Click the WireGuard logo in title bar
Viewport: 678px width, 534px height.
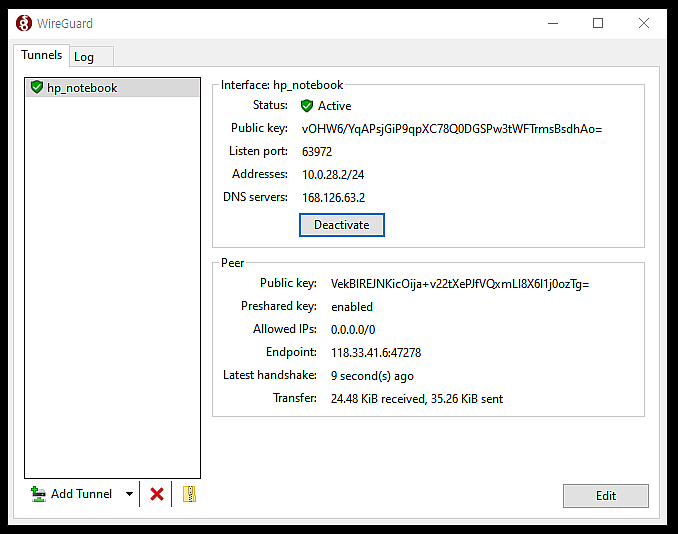[24, 23]
